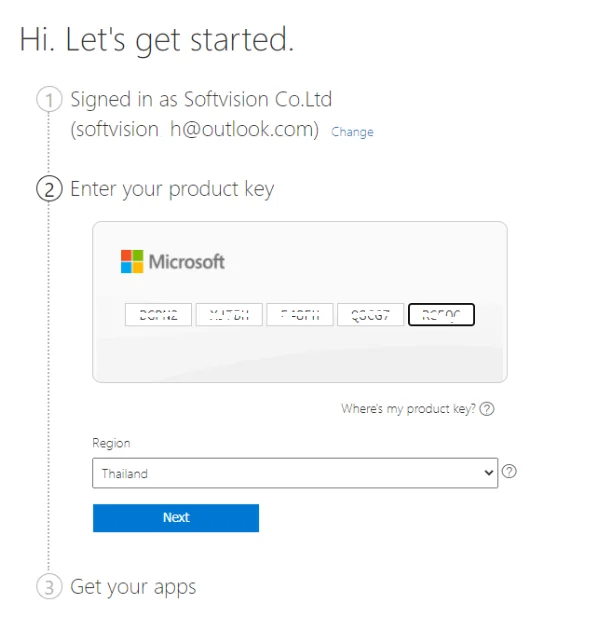
Task: Click the step 3 circle icon
Action: point(49,587)
